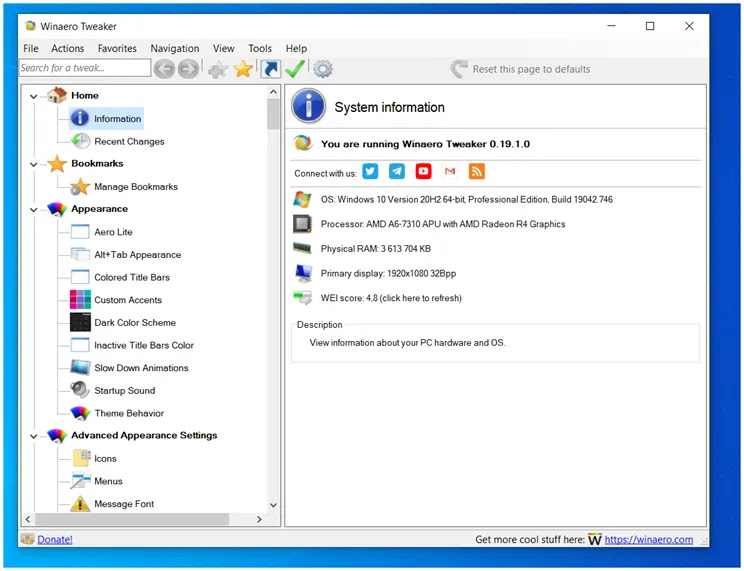Click the tree scrollbar up arrow
This screenshot has height=571, width=744.
point(273,92)
